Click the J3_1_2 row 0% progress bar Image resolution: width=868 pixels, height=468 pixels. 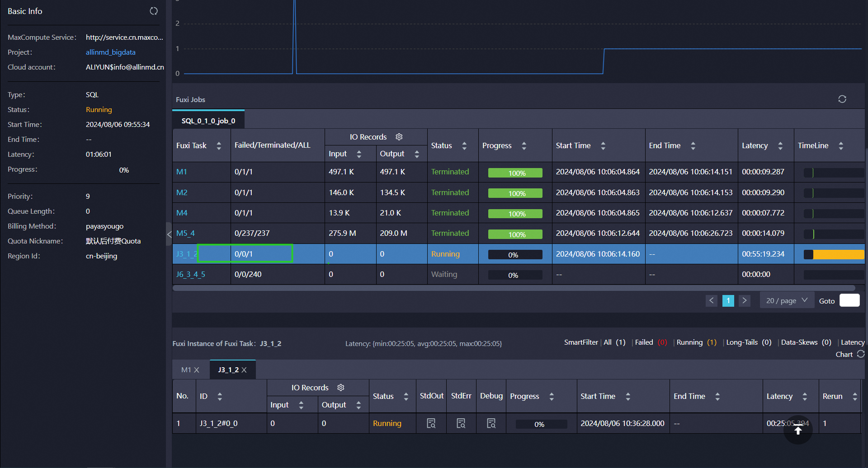(515, 254)
